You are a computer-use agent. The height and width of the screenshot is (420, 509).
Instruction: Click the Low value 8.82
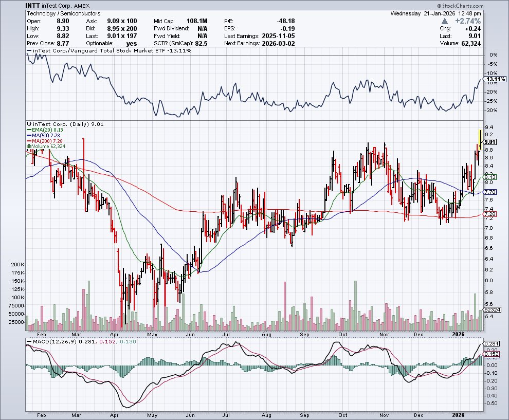click(63, 36)
